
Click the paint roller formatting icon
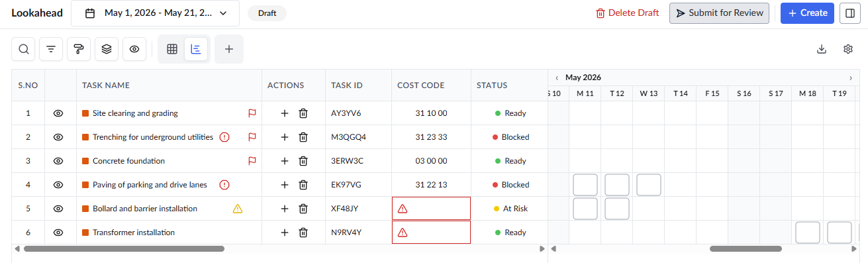coord(79,49)
